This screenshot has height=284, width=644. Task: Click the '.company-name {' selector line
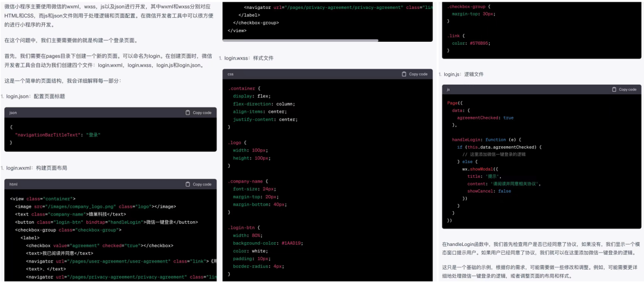tap(248, 181)
